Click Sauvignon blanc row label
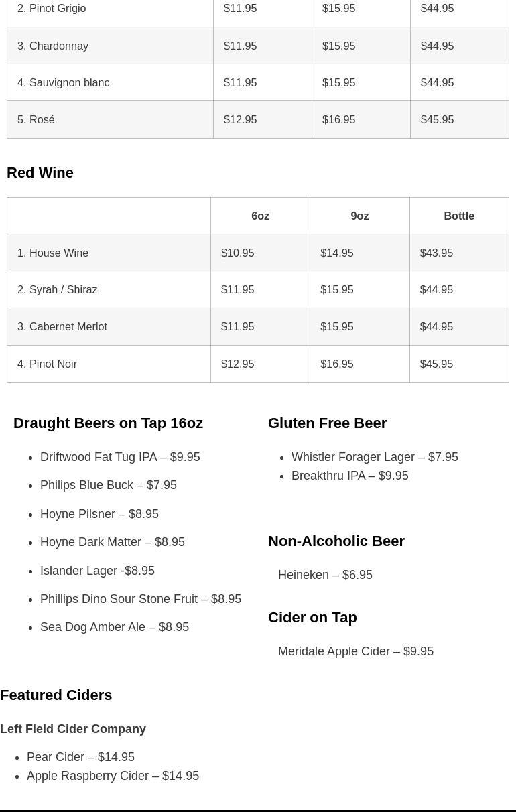The height and width of the screenshot is (812, 516). (64, 82)
